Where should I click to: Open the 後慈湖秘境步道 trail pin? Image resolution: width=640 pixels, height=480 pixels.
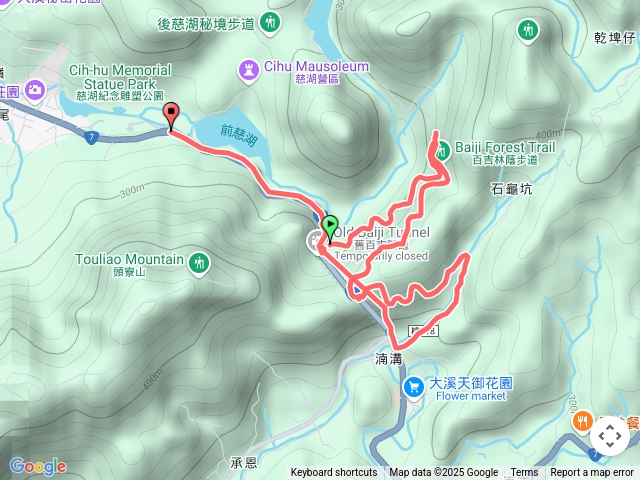[270, 22]
